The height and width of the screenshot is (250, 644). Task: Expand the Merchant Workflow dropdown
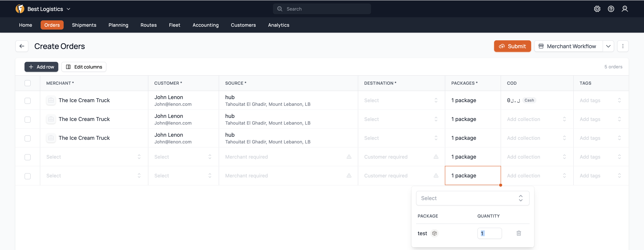609,46
